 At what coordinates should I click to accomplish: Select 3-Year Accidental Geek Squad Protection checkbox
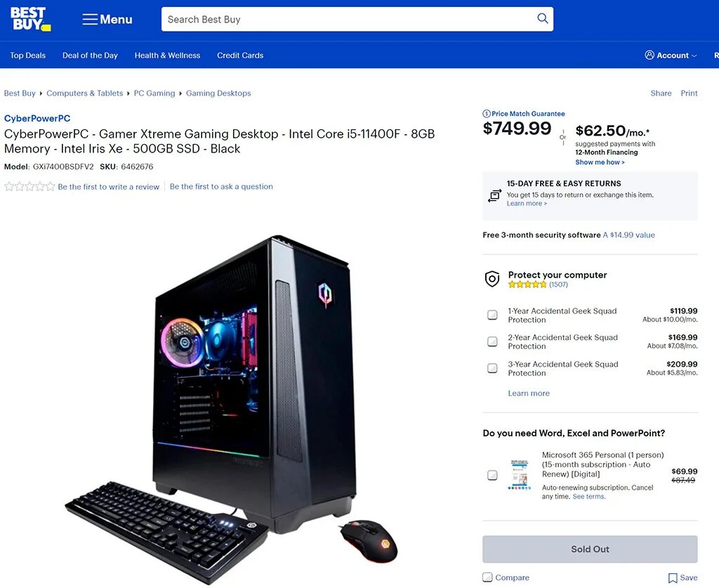[492, 368]
